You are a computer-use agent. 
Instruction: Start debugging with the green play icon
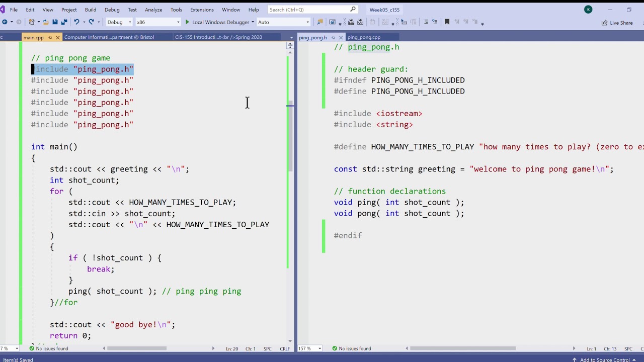(x=187, y=22)
